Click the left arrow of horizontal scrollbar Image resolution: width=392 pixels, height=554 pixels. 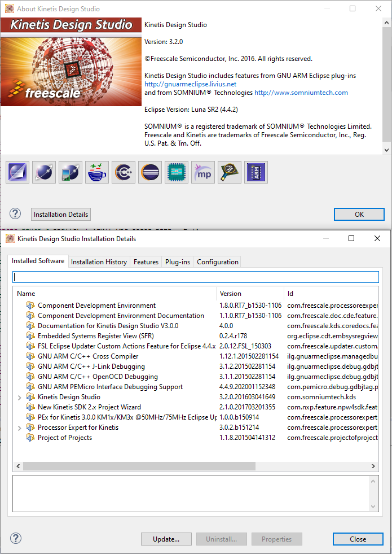tap(18, 466)
